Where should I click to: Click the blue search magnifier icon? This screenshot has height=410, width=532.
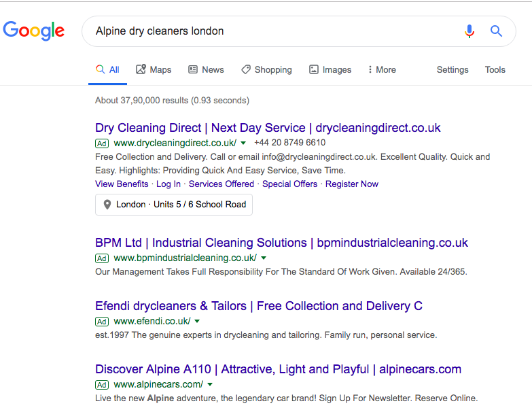496,31
